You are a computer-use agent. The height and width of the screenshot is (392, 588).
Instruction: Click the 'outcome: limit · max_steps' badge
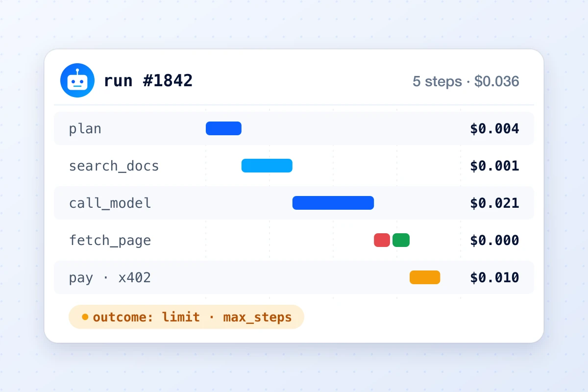pos(186,317)
